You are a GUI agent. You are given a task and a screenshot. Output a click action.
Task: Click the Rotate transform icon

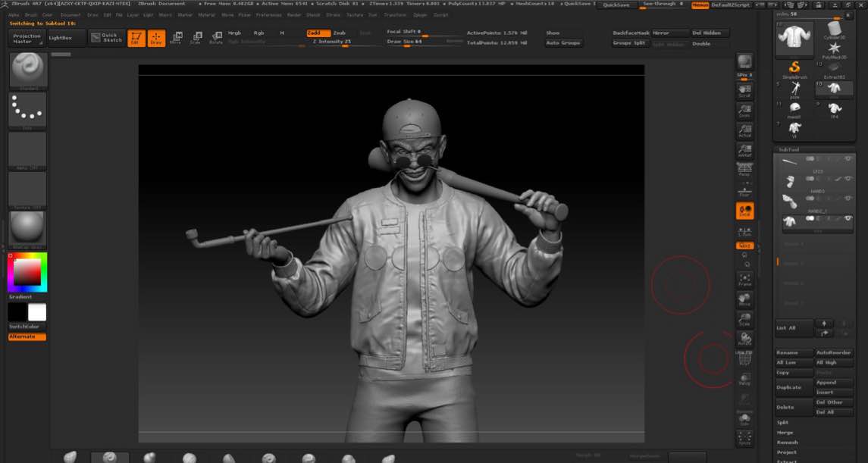pos(216,38)
